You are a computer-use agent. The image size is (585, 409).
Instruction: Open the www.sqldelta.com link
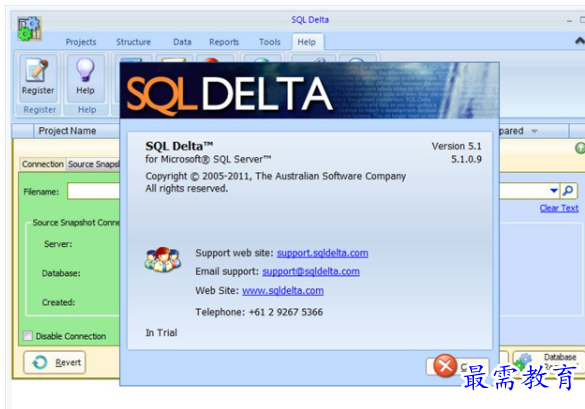point(283,290)
